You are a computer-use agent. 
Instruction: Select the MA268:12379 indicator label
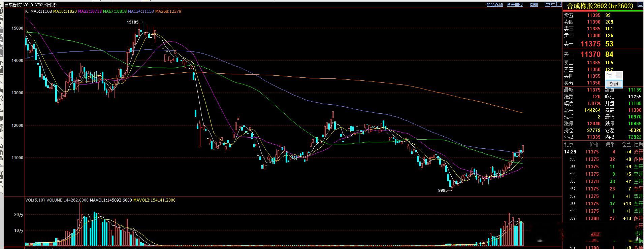pos(168,11)
